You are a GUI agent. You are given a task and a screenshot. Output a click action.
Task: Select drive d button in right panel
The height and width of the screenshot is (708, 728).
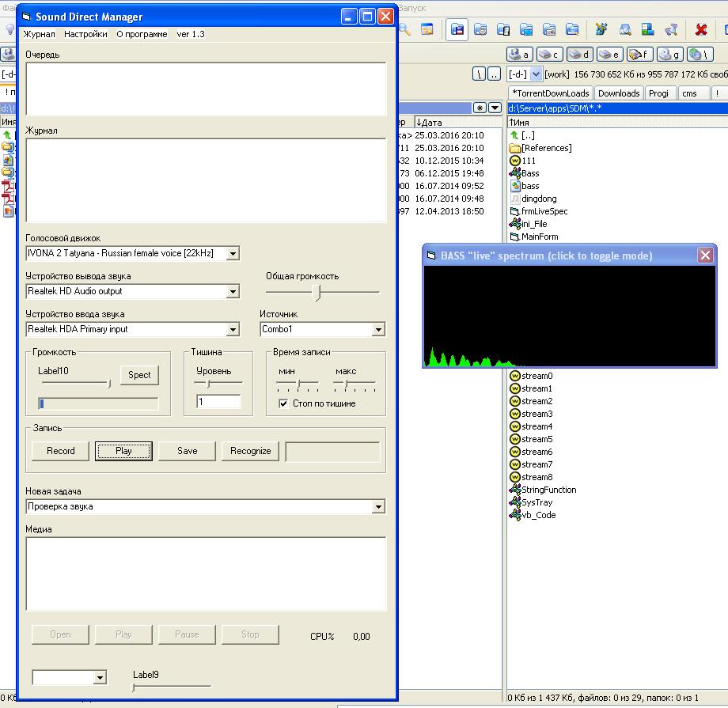pos(580,55)
